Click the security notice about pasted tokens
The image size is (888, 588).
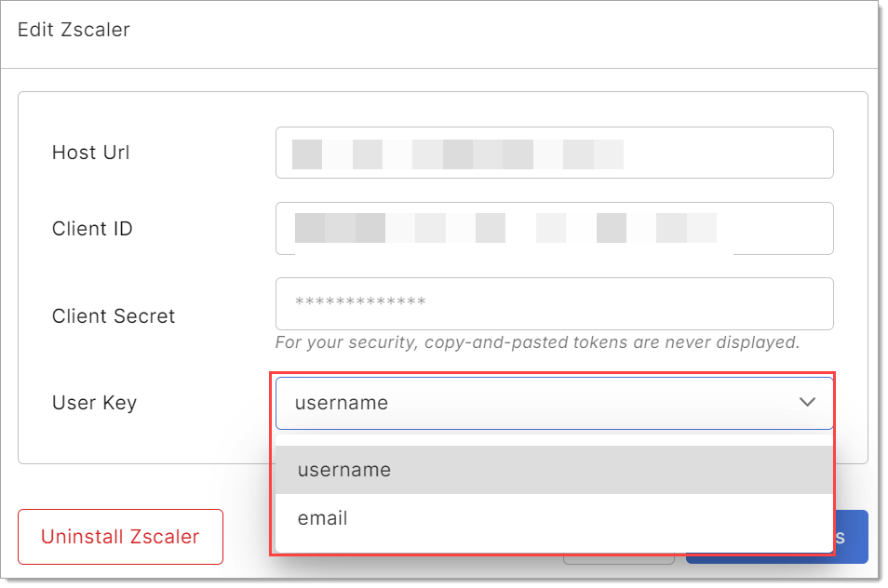[x=537, y=342]
